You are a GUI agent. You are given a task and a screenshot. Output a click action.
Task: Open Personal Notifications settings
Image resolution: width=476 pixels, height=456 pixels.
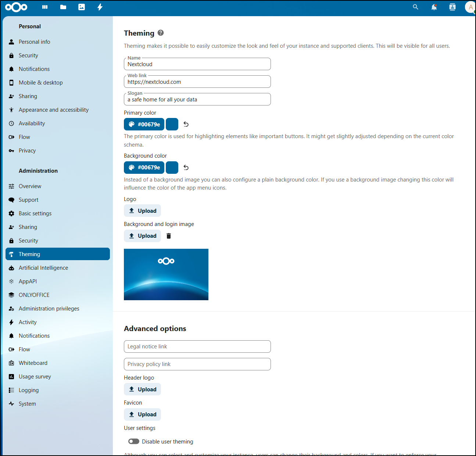pos(58,69)
